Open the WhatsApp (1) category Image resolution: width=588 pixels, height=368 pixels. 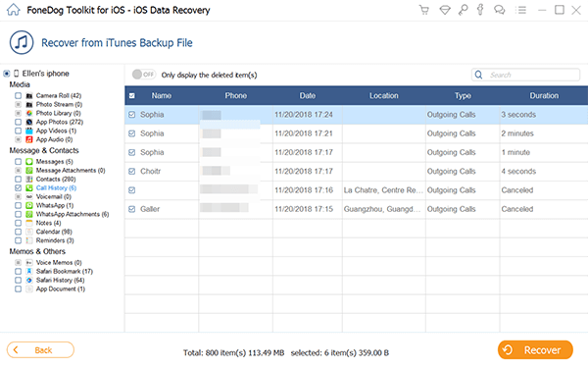pyautogui.click(x=55, y=205)
